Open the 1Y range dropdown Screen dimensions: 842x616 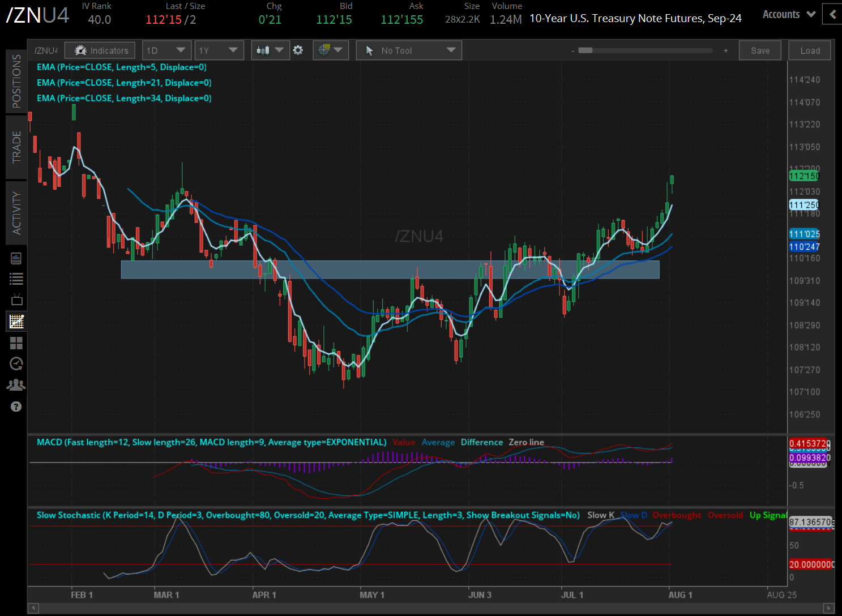(219, 50)
